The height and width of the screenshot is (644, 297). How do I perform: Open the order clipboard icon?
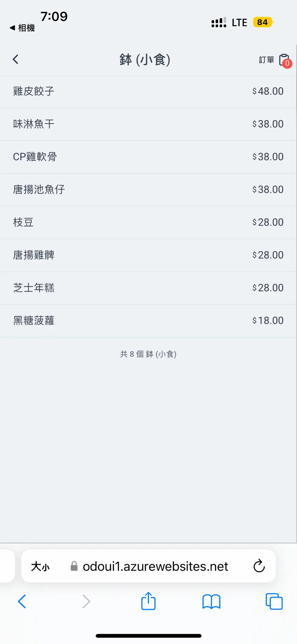point(284,60)
